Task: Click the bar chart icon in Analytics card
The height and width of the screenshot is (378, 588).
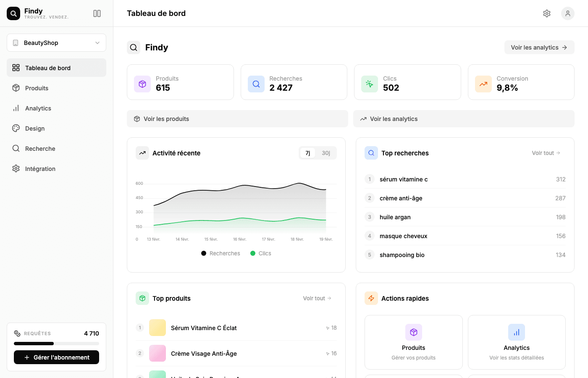Action: [517, 332]
